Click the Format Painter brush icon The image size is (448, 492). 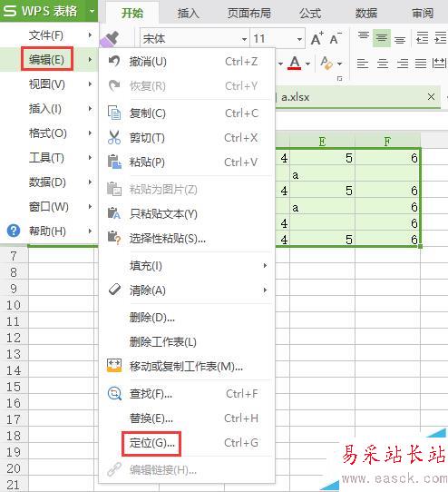coord(109,39)
